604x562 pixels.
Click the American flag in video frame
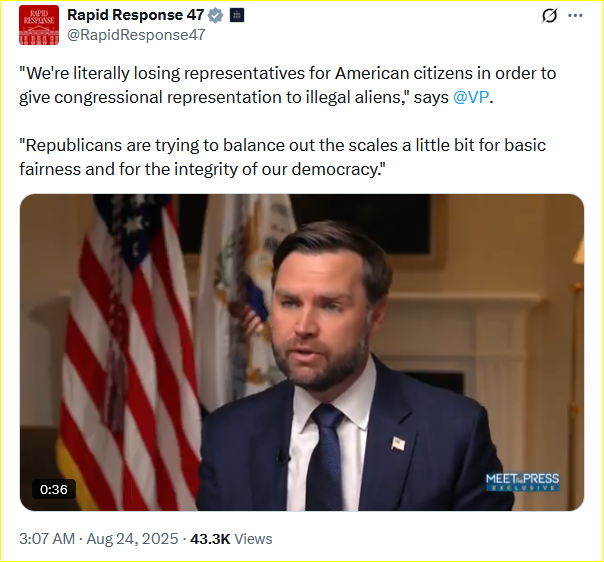point(127,352)
